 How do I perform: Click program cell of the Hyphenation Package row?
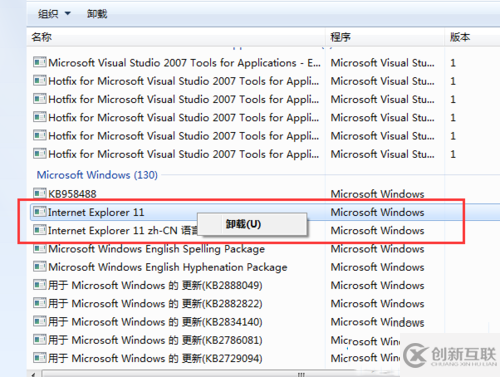(377, 267)
